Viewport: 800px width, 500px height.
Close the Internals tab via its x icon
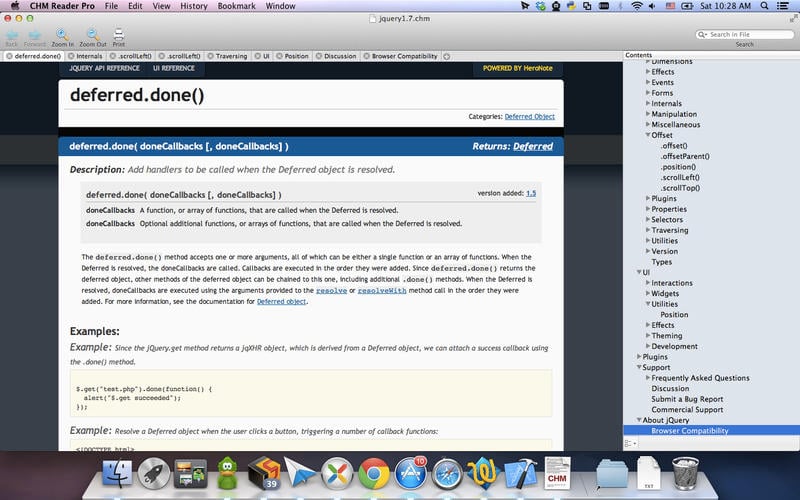tap(71, 56)
